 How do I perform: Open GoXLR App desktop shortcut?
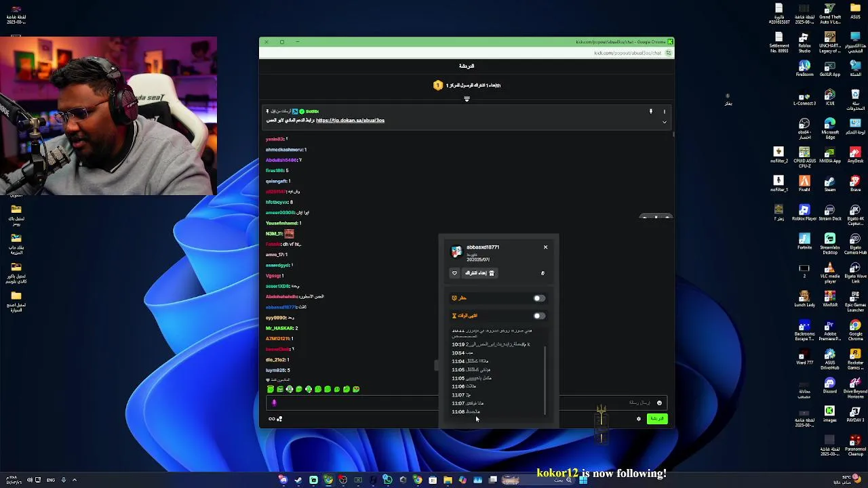click(x=830, y=68)
